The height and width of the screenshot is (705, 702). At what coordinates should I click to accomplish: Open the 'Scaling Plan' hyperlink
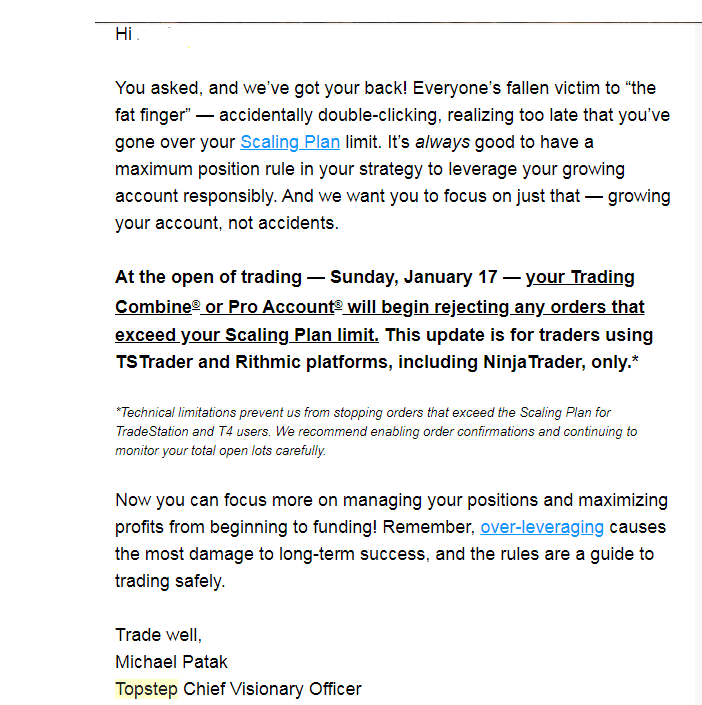pyautogui.click(x=290, y=143)
